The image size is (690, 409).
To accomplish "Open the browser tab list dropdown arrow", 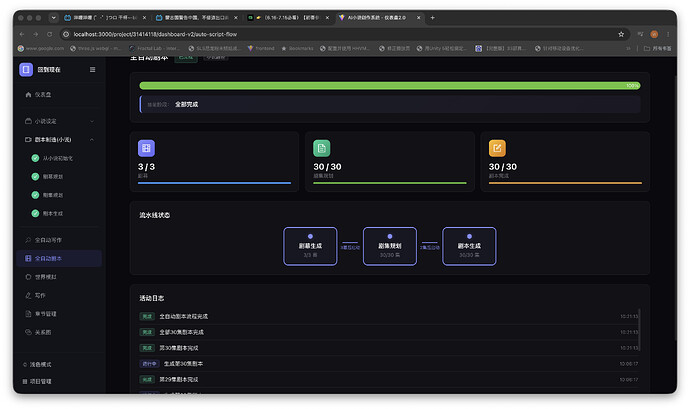I will click(53, 18).
